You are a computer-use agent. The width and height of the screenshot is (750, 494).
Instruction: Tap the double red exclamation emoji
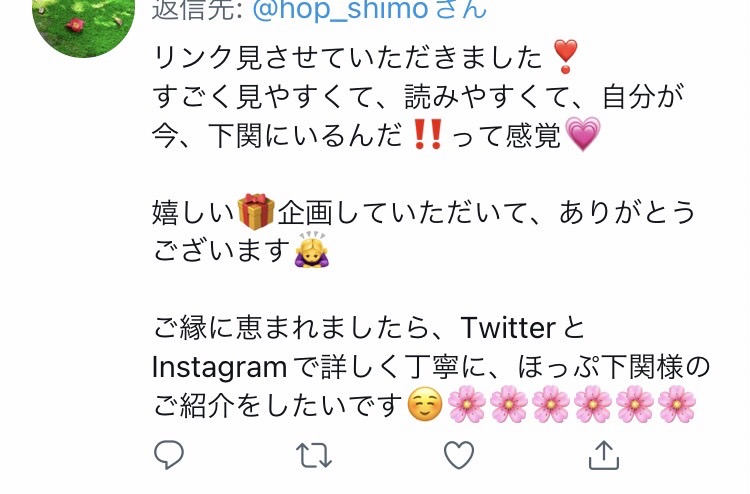428,134
